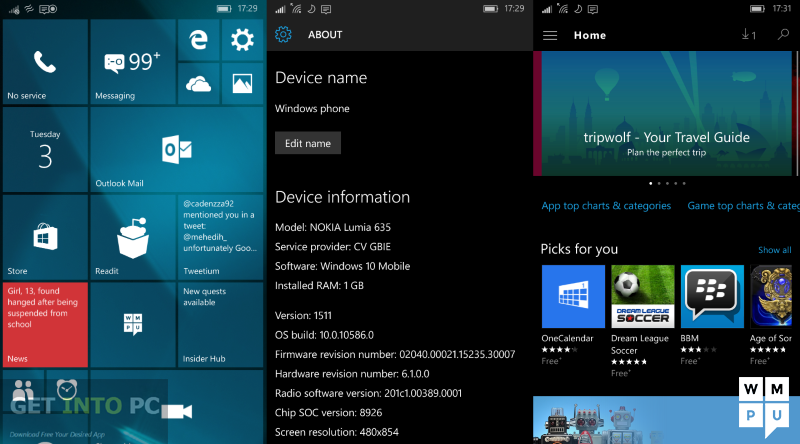Select the Model: NOKIA Lumia 635 line
This screenshot has height=444, width=800.
click(333, 227)
